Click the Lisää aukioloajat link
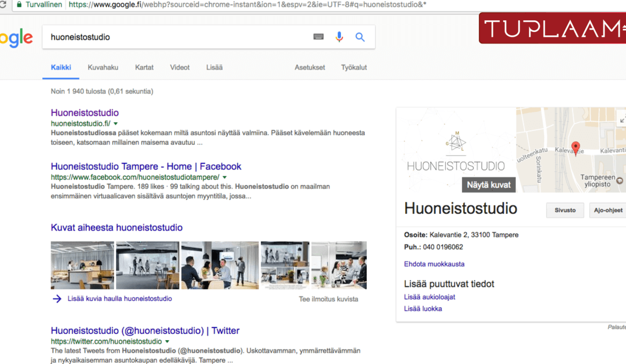The width and height of the screenshot is (626, 364). (x=430, y=297)
